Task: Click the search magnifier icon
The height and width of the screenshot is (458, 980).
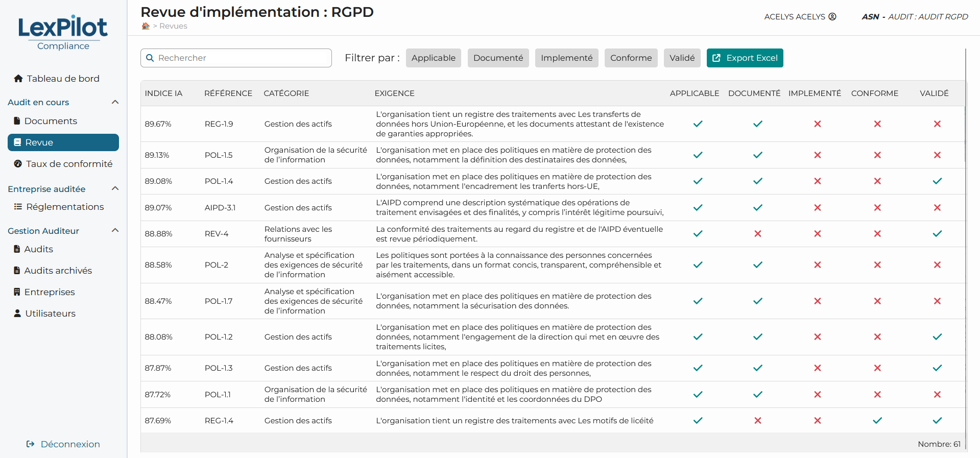Action: (x=150, y=58)
